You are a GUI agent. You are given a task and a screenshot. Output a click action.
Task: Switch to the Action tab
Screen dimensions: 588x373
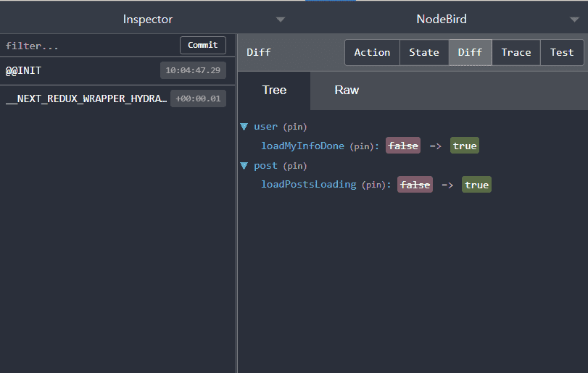point(372,52)
